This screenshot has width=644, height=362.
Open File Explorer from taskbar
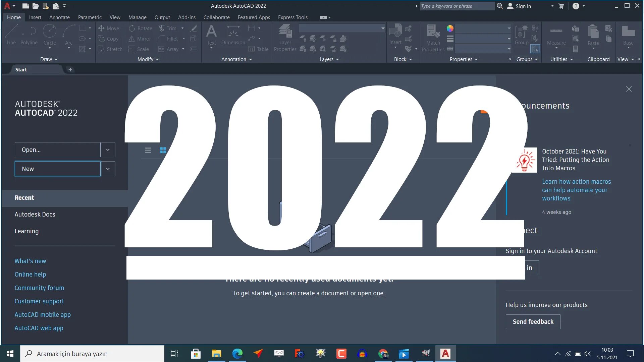(217, 354)
